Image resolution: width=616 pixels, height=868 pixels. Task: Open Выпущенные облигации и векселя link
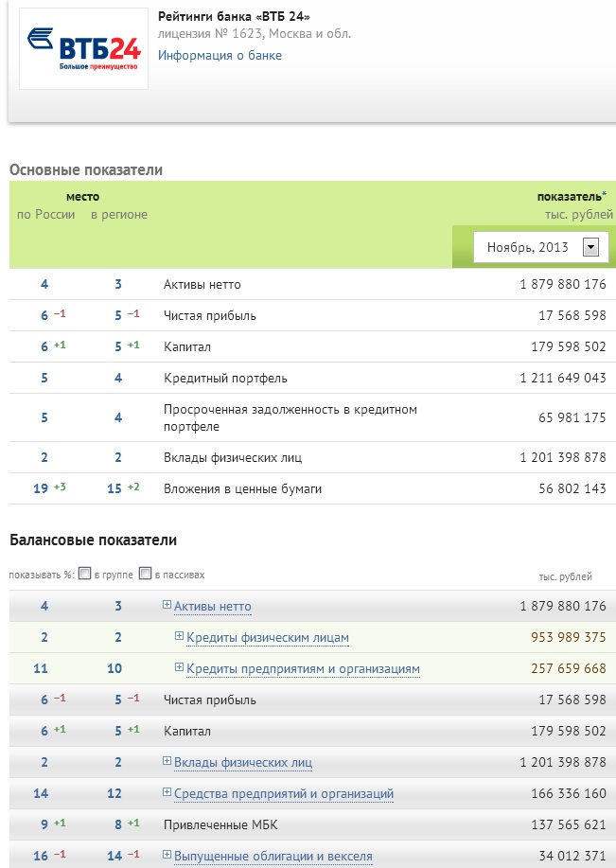273,857
